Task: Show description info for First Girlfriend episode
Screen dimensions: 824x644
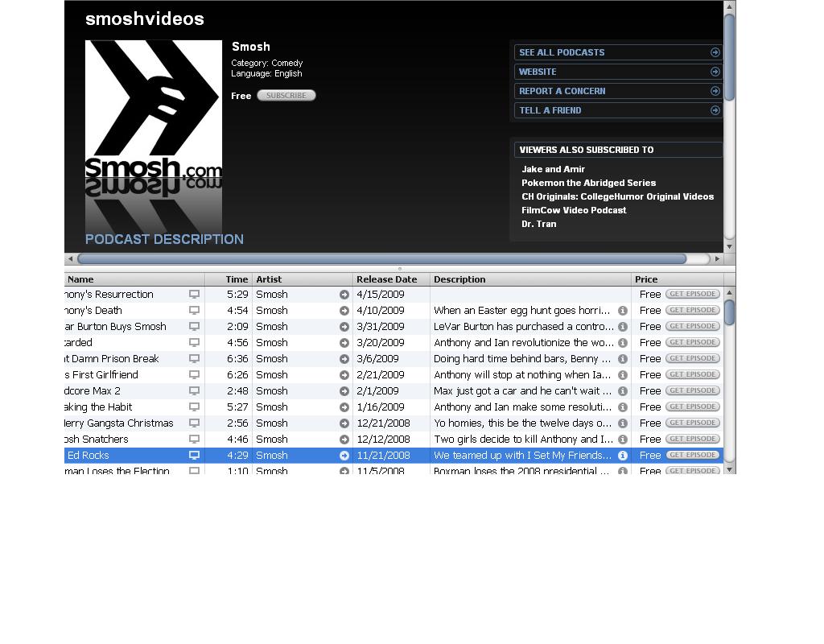Action: 623,375
